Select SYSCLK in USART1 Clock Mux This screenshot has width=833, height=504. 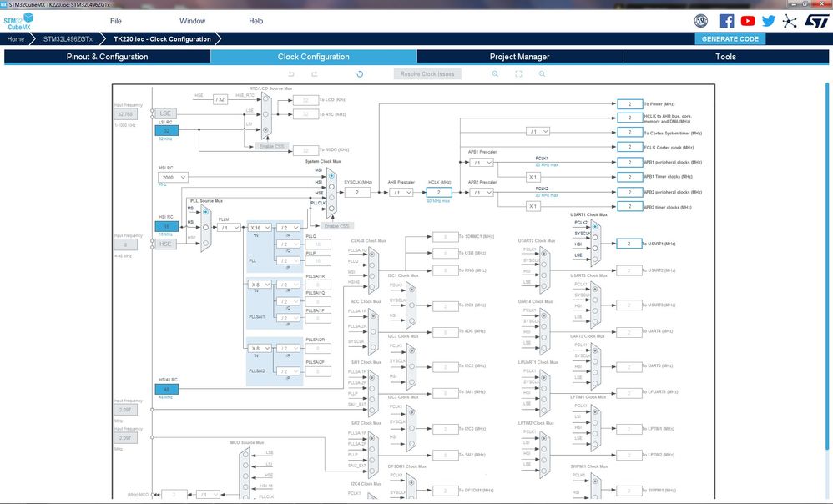click(x=595, y=237)
